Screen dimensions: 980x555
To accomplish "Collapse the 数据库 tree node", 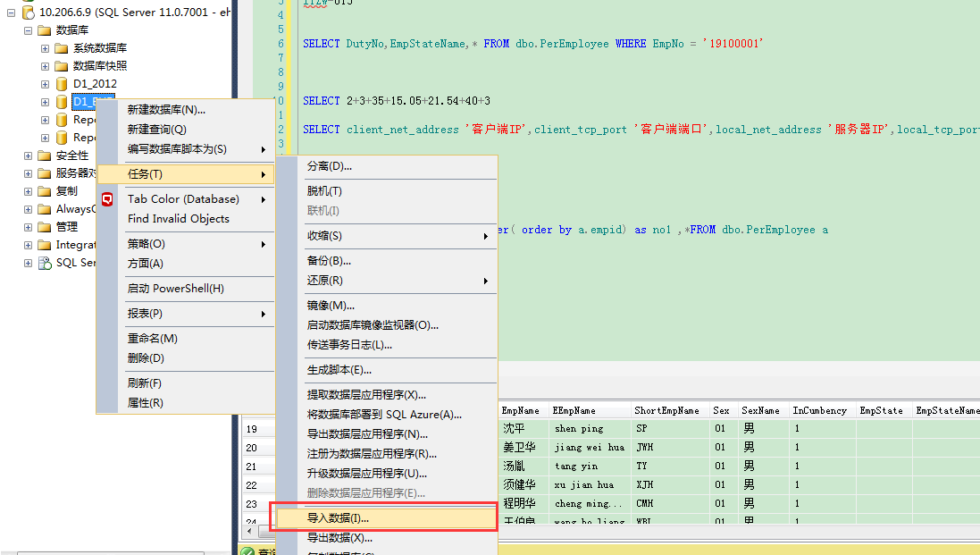I will tap(28, 30).
